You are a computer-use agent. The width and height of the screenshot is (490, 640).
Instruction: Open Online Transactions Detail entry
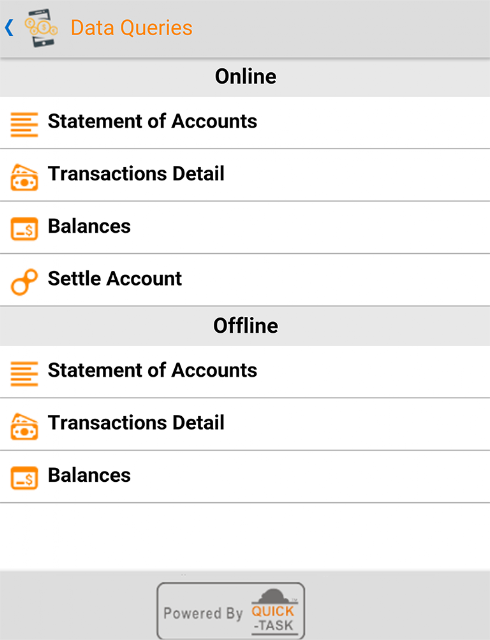[245, 175]
